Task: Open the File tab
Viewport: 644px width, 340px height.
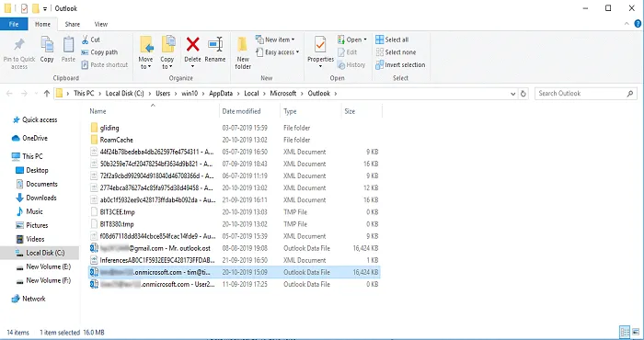Action: pyautogui.click(x=14, y=24)
